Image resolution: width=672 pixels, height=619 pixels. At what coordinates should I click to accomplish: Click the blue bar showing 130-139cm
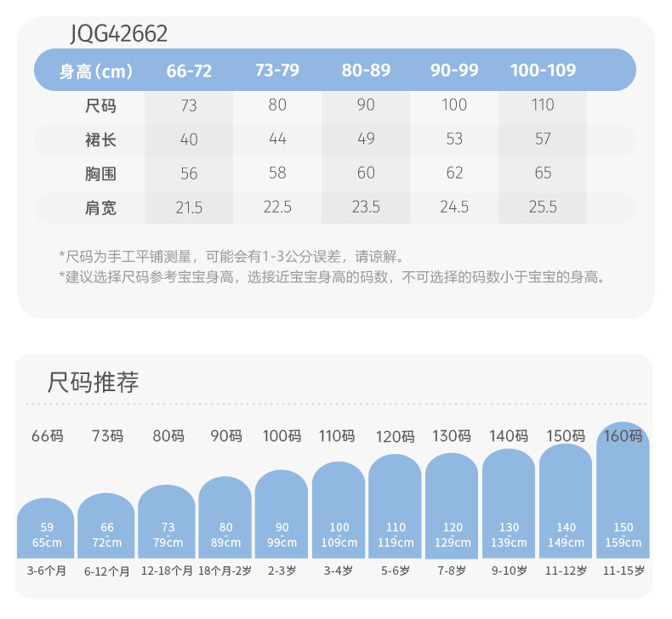509,503
